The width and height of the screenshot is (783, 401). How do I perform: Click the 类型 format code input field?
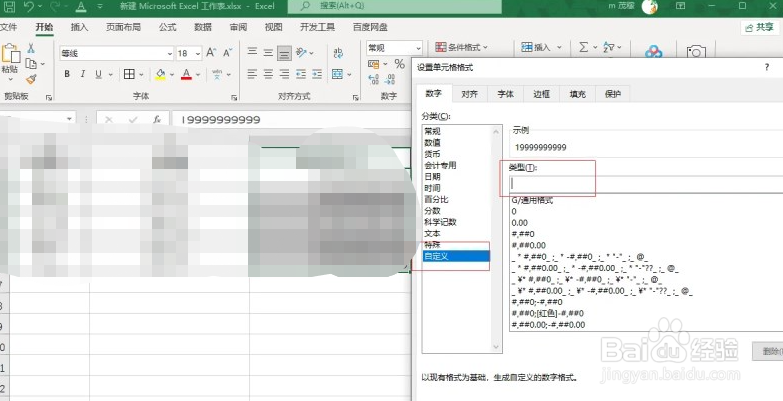[x=646, y=184]
